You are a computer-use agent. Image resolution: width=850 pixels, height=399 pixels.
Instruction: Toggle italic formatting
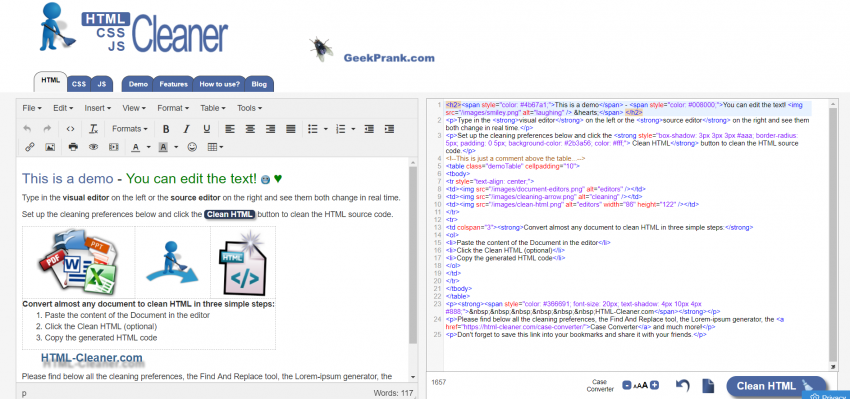186,129
